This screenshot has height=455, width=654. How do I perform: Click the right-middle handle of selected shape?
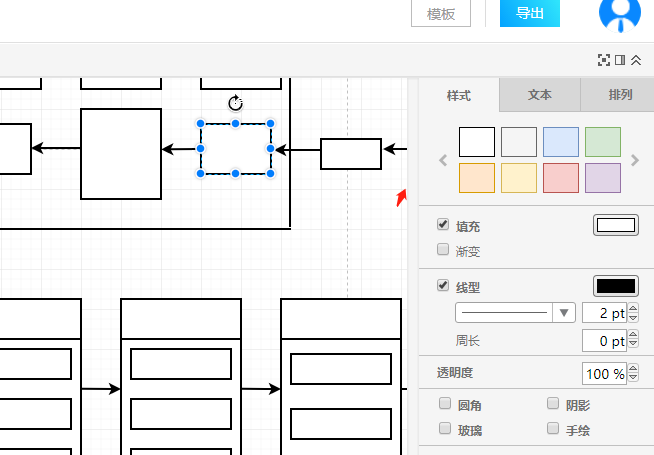click(x=270, y=148)
